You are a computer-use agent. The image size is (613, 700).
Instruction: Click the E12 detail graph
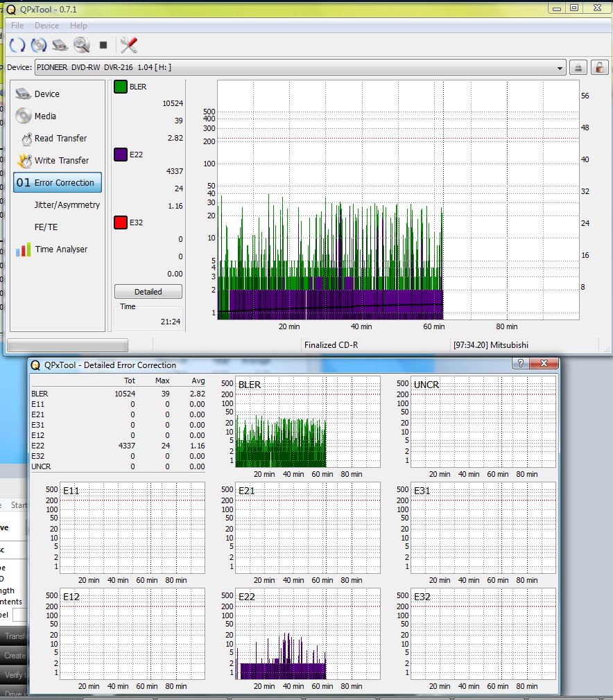[x=132, y=634]
